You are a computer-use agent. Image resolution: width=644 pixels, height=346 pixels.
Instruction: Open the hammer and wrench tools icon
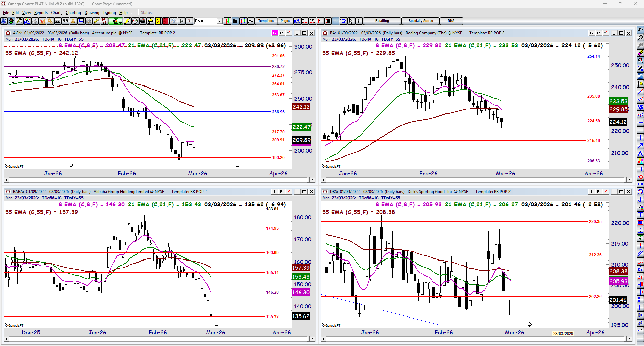pyautogui.click(x=19, y=21)
